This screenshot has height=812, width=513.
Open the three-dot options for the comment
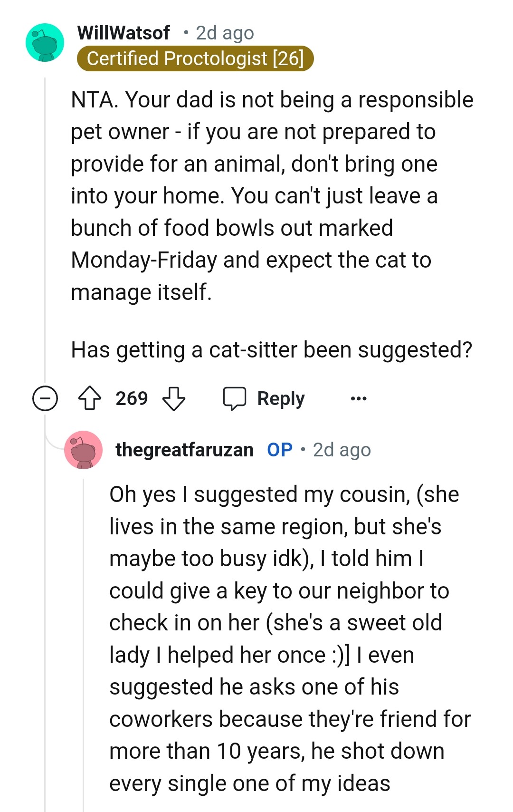359,399
